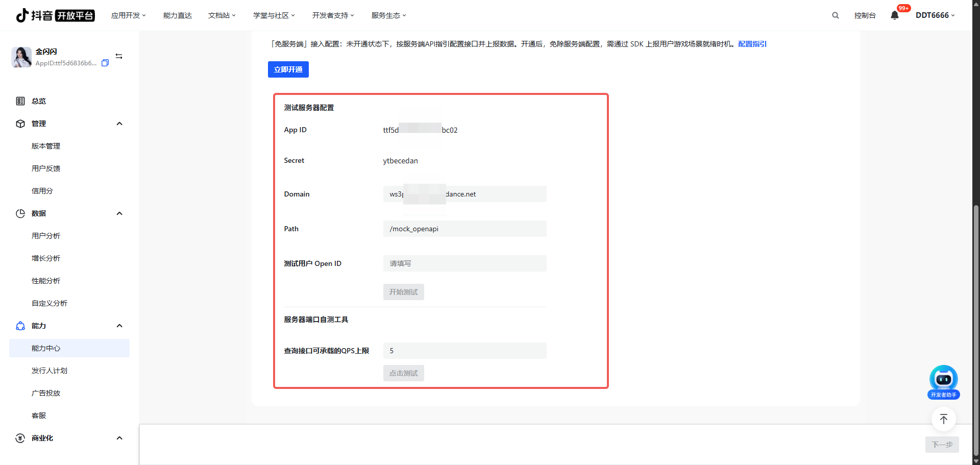Go to 控制台 console
This screenshot has width=980, height=465.
point(865,15)
